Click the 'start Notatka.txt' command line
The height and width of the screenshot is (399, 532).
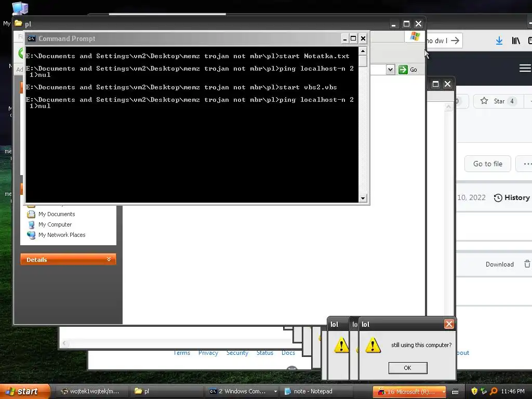(314, 56)
